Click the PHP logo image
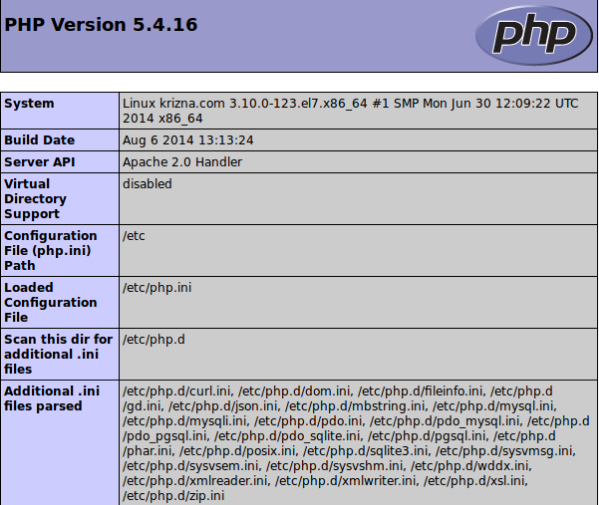The image size is (599, 505). coord(534,35)
